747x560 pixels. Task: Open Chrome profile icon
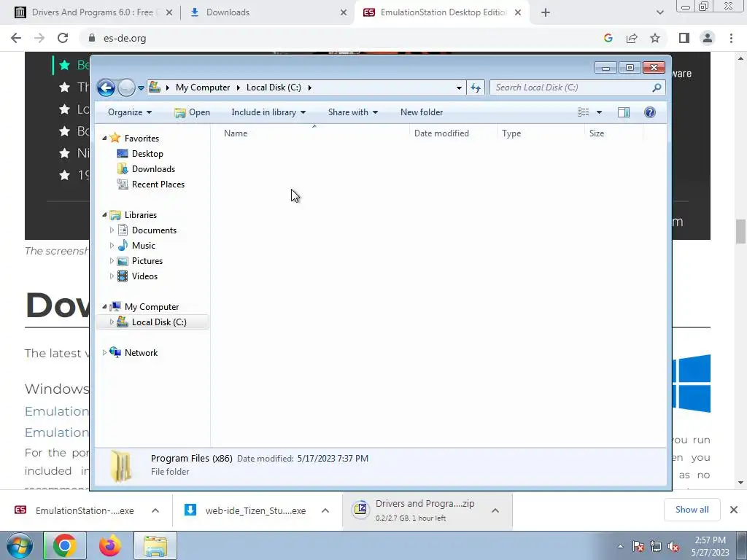[708, 38]
